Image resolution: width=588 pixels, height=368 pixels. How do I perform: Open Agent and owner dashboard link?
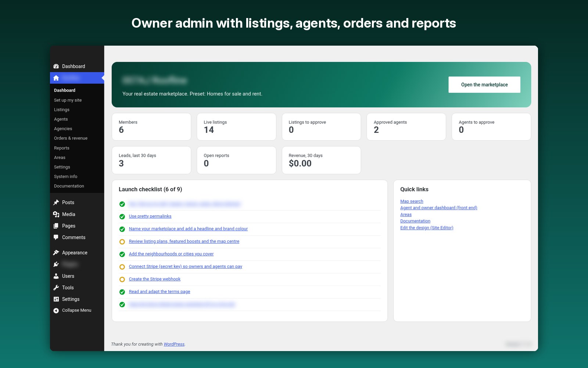point(439,208)
